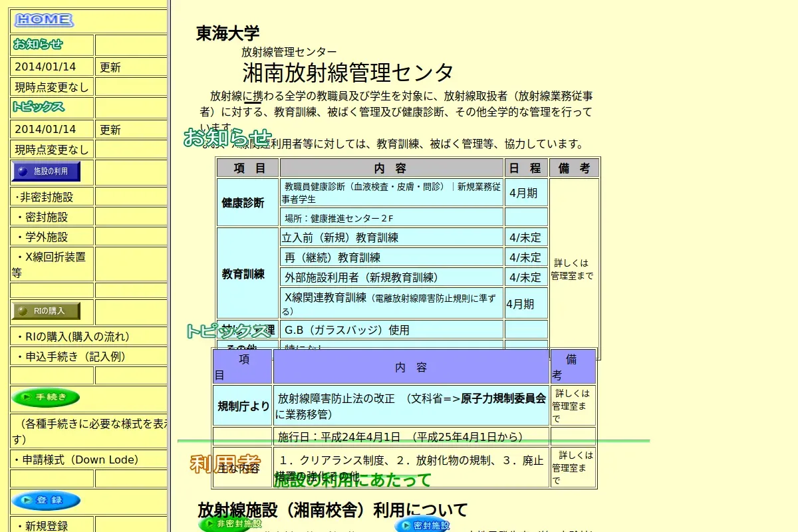Viewport: 798px width, 532px height.
Task: Click the 更新 cell beside お知らせ date
Action: pyautogui.click(x=131, y=67)
